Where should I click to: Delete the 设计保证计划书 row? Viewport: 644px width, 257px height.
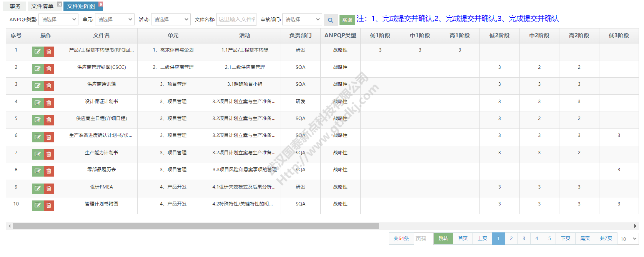(49, 103)
